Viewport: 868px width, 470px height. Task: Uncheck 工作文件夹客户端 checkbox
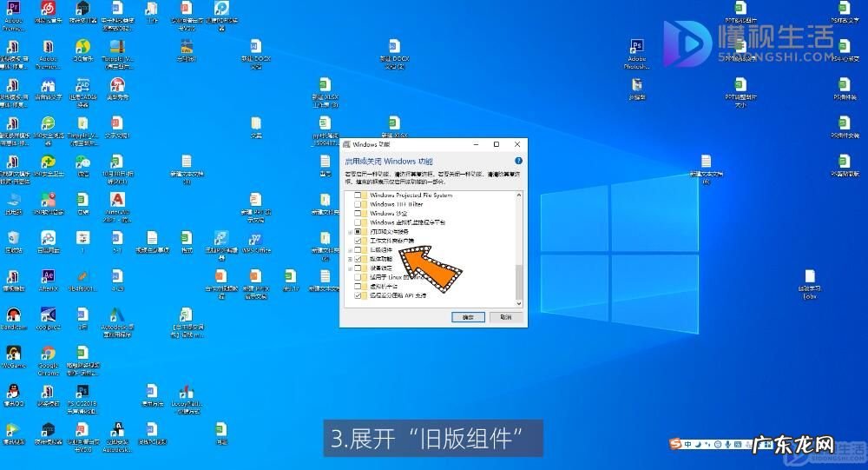pos(358,241)
